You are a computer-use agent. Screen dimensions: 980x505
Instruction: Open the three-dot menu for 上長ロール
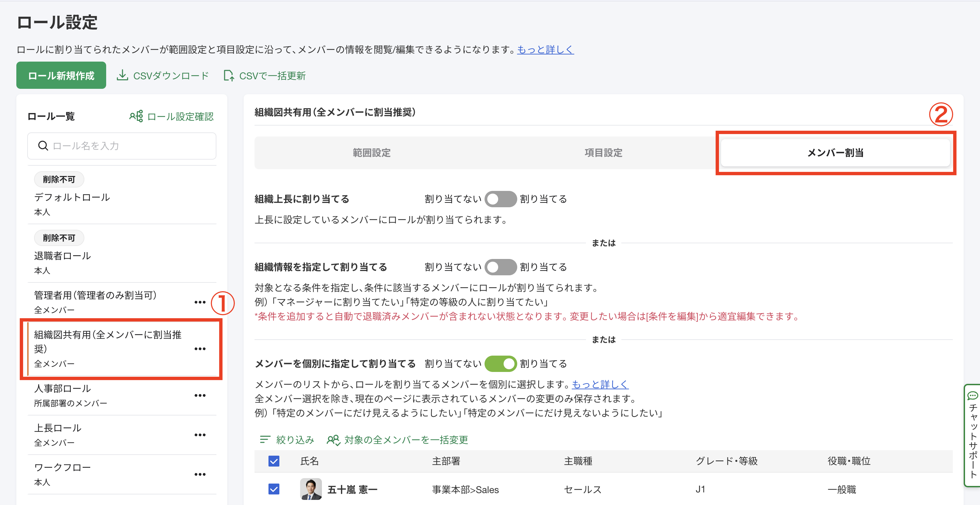[200, 435]
